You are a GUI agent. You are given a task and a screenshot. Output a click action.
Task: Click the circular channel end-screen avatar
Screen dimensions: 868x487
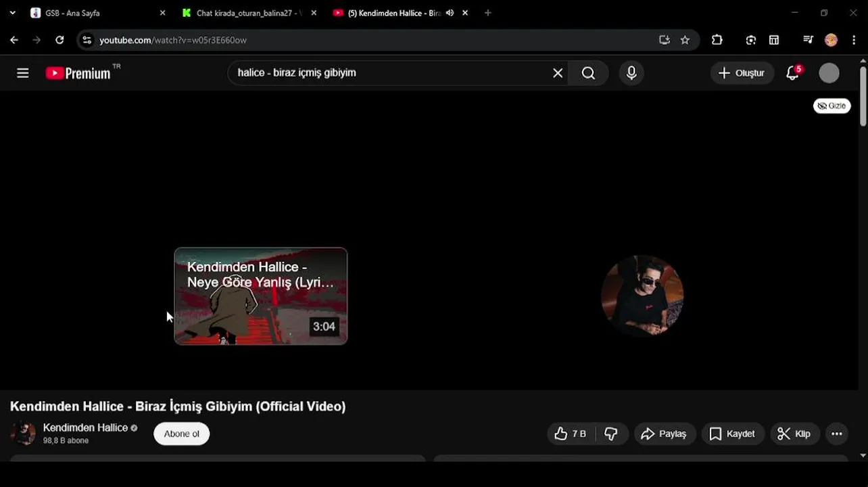click(642, 296)
